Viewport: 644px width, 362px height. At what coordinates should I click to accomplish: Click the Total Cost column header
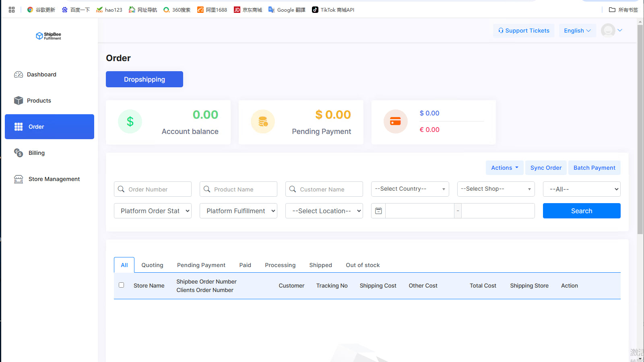point(483,286)
